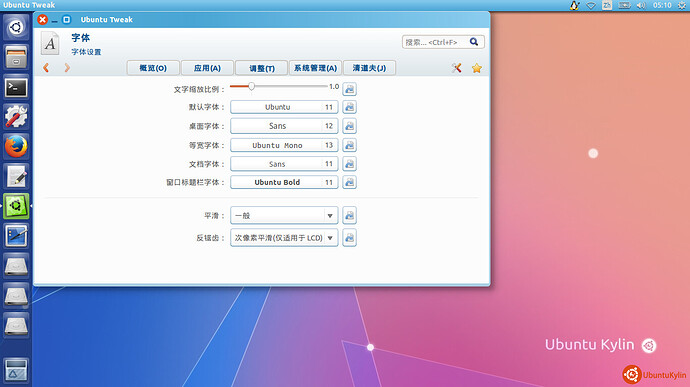Open the input method keyboard indicator
This screenshot has height=387, width=690.
point(607,5)
